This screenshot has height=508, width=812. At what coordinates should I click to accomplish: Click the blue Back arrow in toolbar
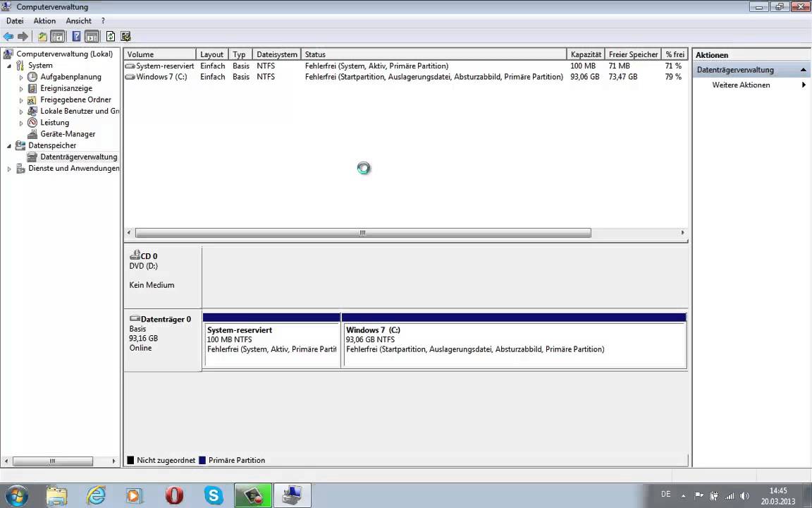(8, 36)
